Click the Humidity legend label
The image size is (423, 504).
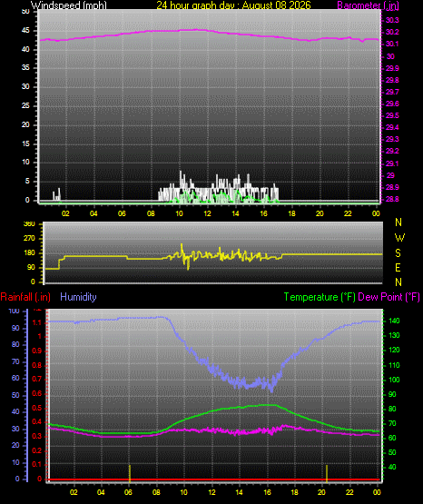(x=78, y=297)
